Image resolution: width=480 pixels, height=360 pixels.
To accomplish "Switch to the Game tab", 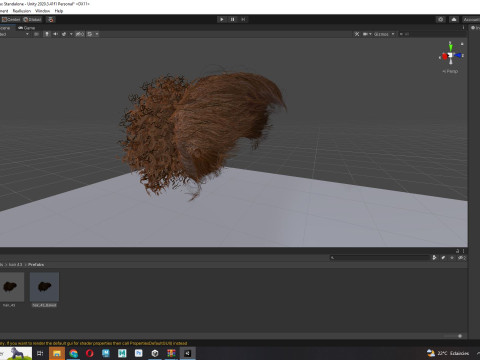I will (x=27, y=28).
